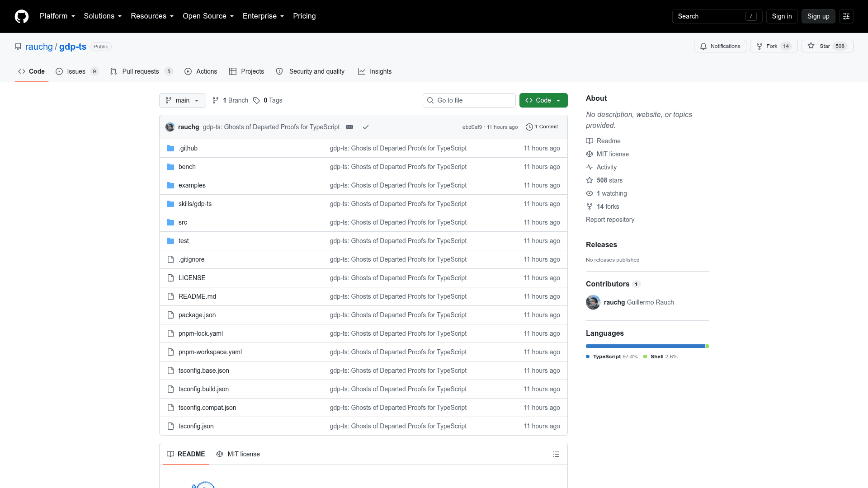Expand the green Code dropdown button

543,100
